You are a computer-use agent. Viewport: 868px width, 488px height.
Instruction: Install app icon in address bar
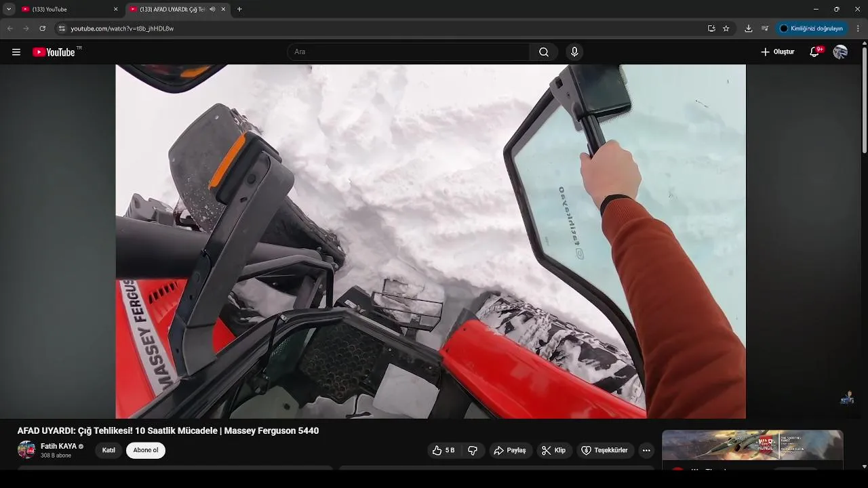point(711,28)
